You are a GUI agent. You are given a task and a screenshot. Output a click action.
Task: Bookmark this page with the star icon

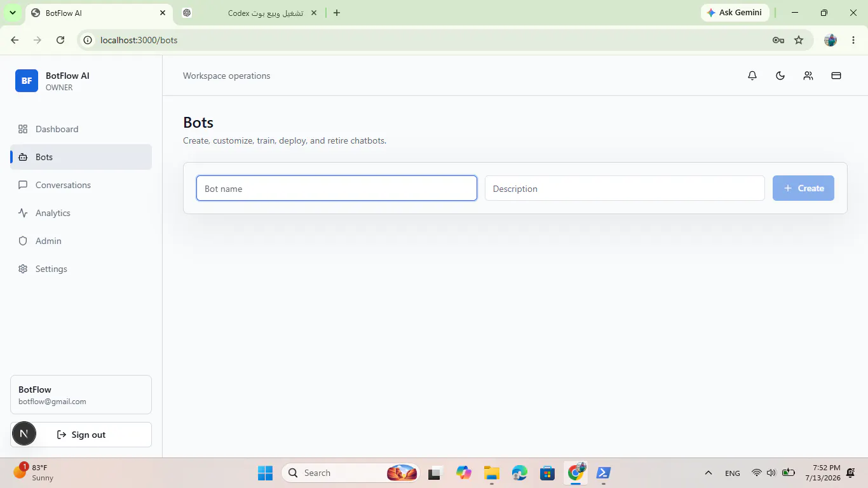pyautogui.click(x=799, y=40)
